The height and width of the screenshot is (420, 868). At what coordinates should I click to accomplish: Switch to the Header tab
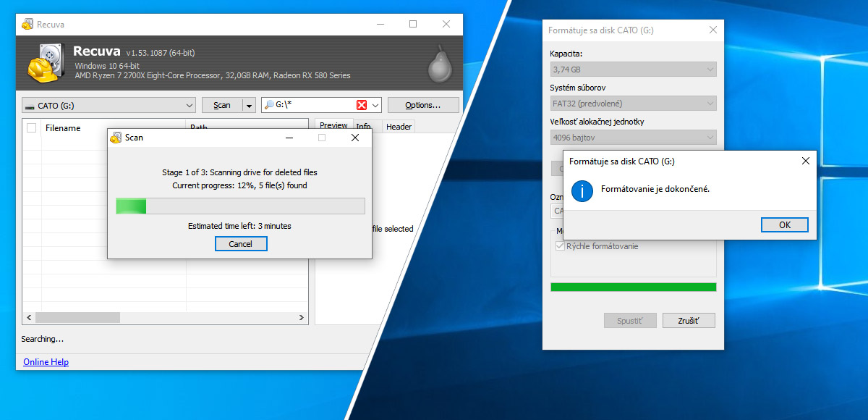399,127
